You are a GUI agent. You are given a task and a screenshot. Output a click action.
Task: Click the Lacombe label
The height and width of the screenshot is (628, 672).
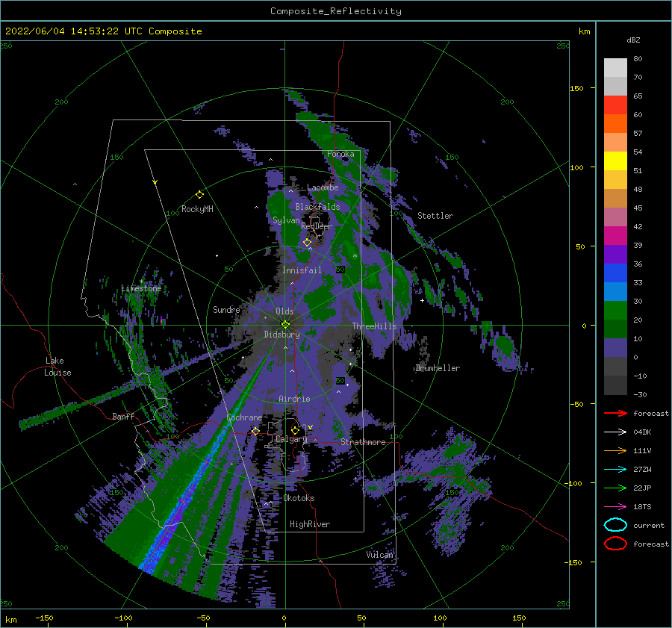(323, 187)
